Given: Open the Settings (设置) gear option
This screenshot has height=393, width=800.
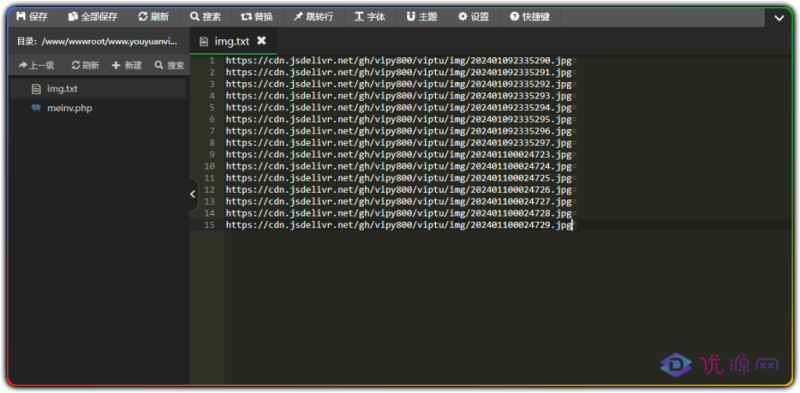Looking at the screenshot, I should pos(473,17).
